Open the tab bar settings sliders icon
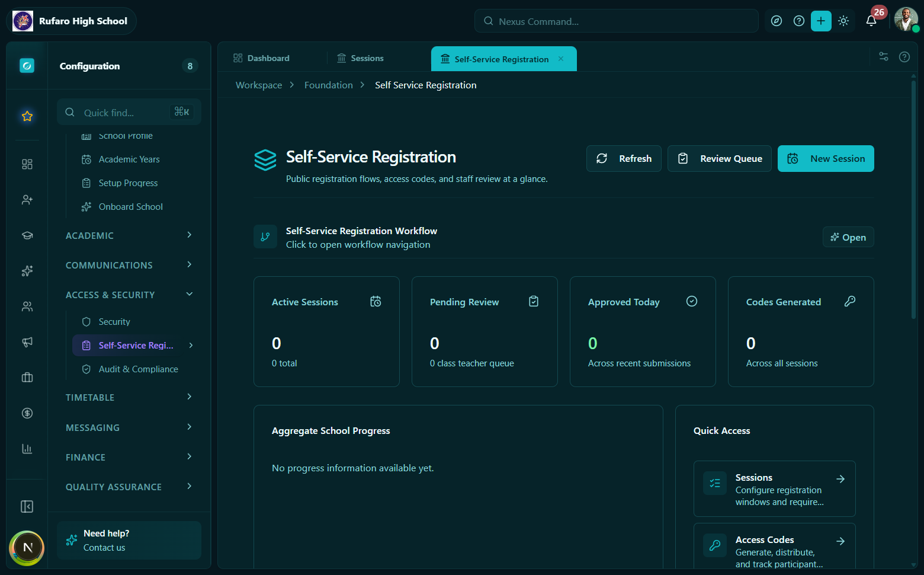924x575 pixels. 884,57
